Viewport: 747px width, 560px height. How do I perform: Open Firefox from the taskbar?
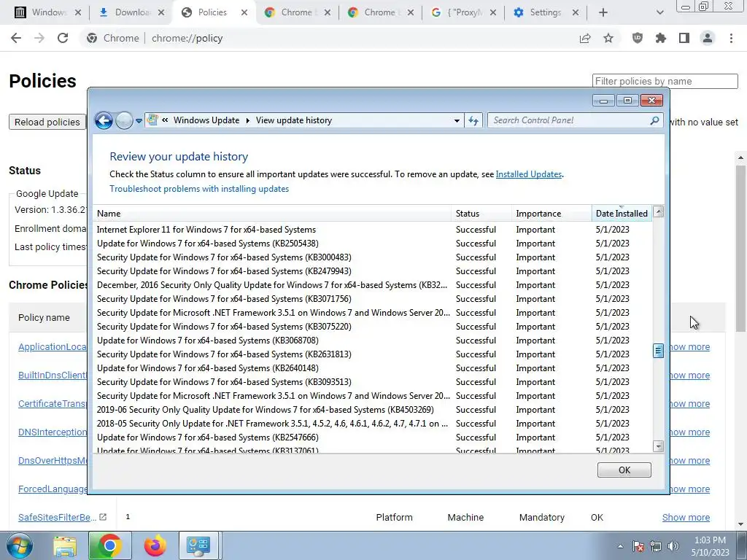[x=155, y=545]
